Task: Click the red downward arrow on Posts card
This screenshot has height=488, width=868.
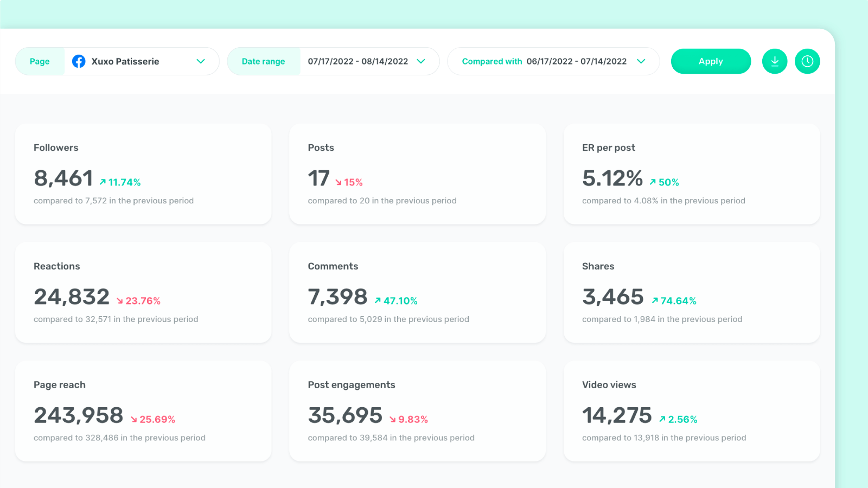Action: pyautogui.click(x=339, y=182)
